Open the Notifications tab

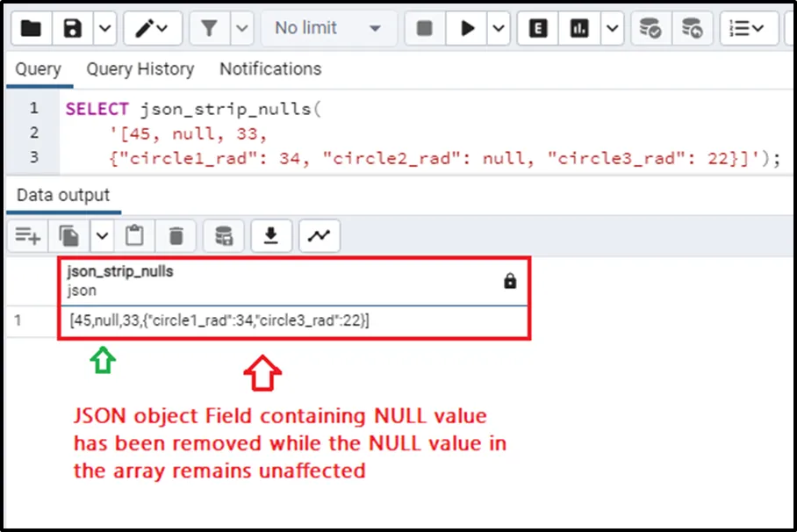click(270, 68)
